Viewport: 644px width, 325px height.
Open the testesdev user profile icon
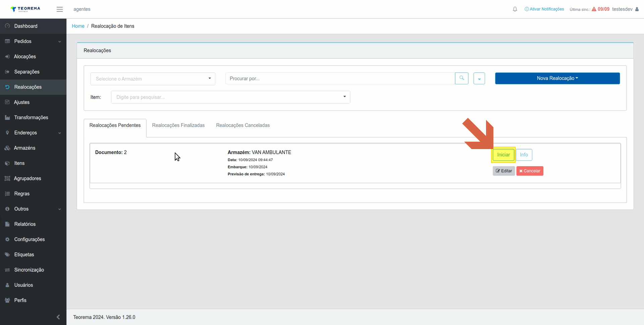point(637,9)
